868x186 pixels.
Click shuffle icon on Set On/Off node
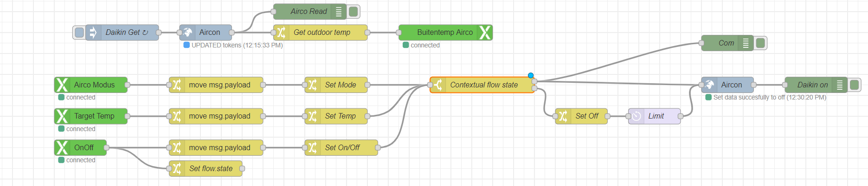[x=312, y=148]
